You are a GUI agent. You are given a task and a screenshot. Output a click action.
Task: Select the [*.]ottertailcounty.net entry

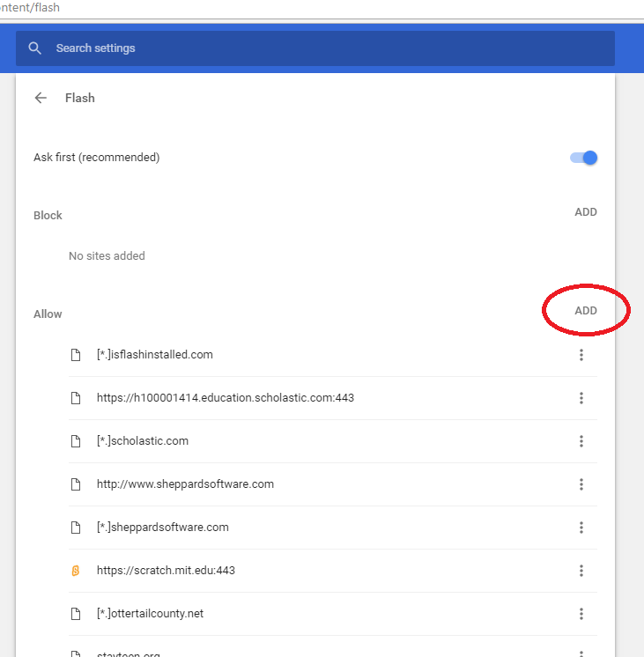(333, 614)
